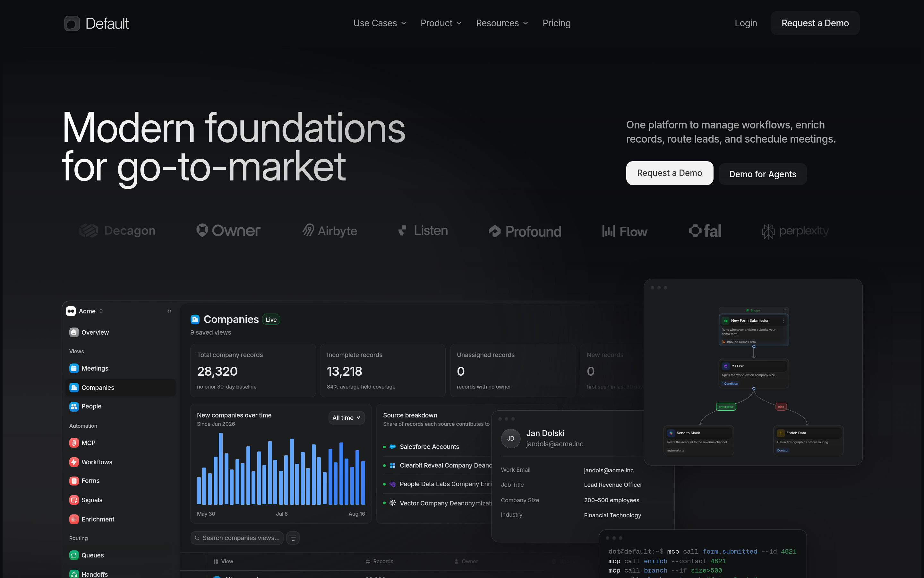Click the Default logo icon
The width and height of the screenshot is (924, 578).
click(x=72, y=23)
